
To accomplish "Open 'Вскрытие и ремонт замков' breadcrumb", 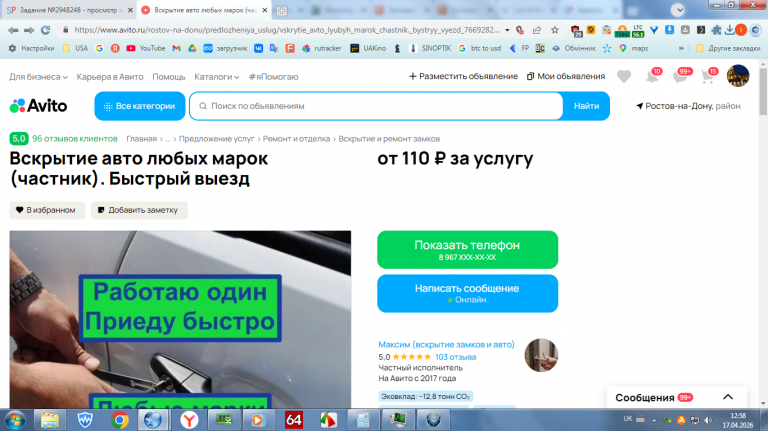I will [389, 139].
